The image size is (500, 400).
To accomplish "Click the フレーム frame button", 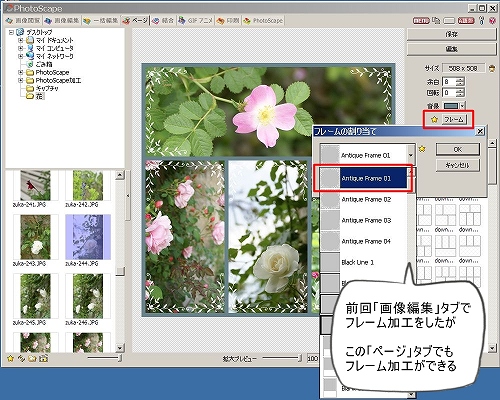I will point(454,119).
